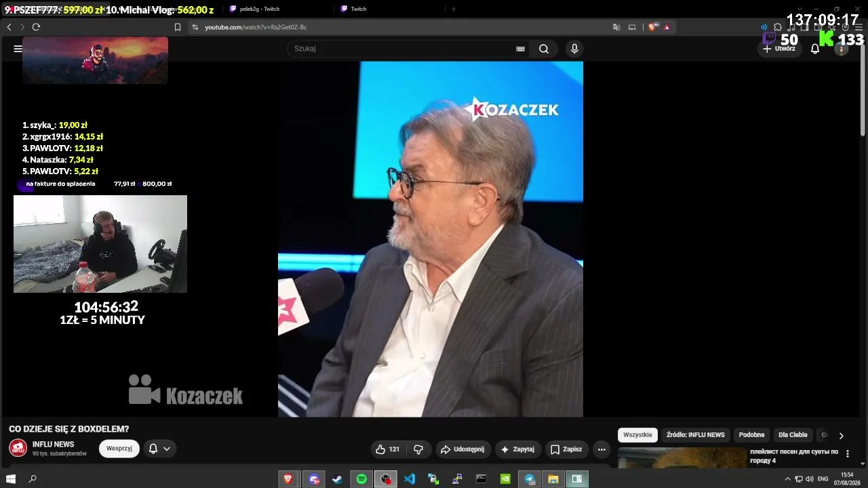Click the Zapisz save button

point(566,449)
